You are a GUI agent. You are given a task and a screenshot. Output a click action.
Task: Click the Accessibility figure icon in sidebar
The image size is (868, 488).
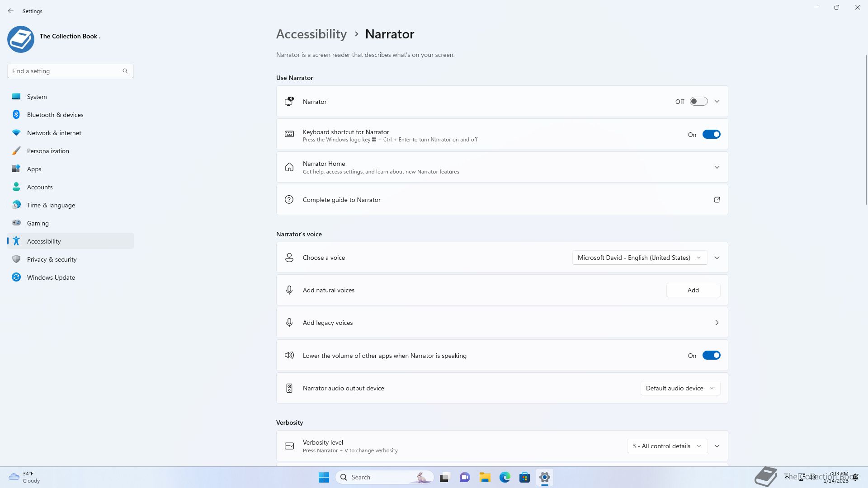(16, 241)
